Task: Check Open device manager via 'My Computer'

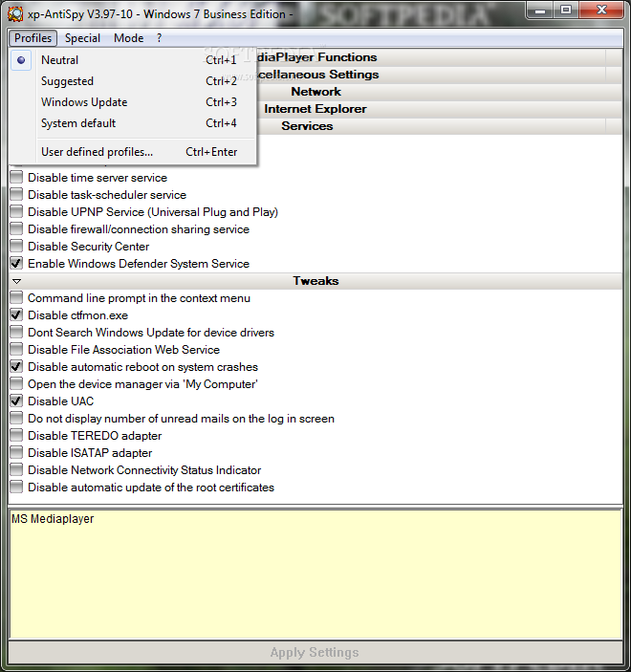Action: pyautogui.click(x=16, y=383)
